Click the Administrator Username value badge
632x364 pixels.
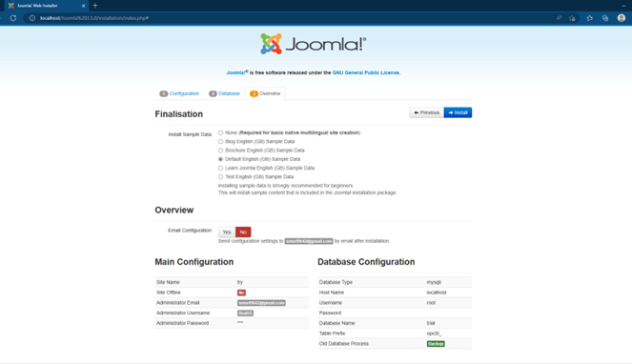[246, 313]
